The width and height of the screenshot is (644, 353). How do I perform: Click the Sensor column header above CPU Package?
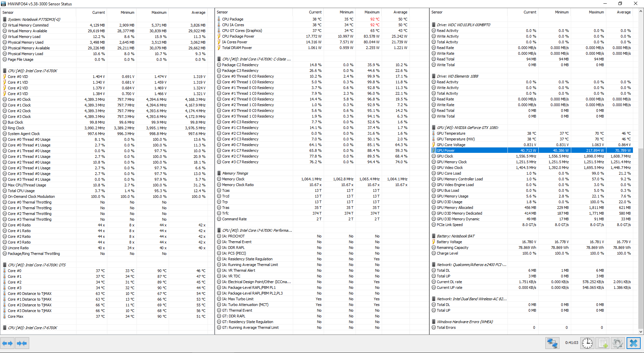tap(254, 12)
